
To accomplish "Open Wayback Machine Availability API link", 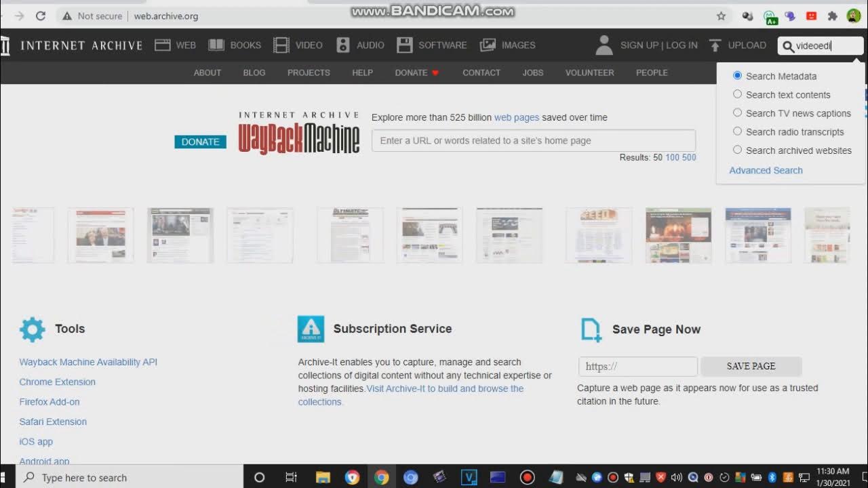I will click(88, 362).
